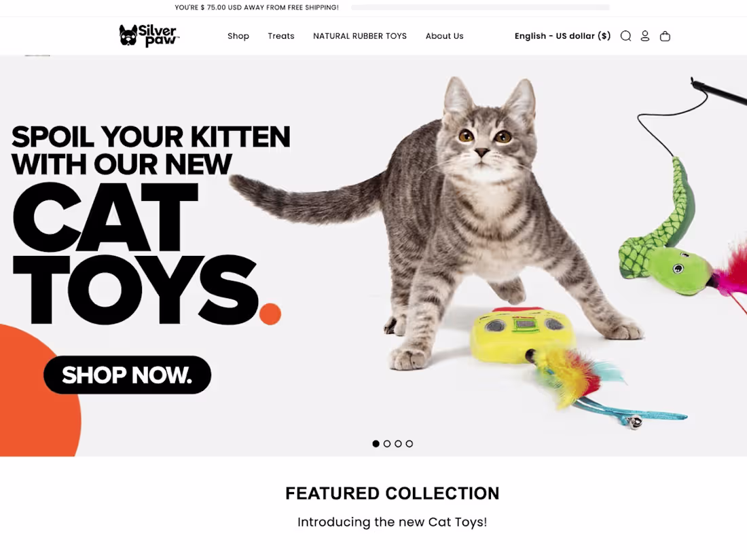This screenshot has width=747, height=560.
Task: Click the SHOP NOW. button
Action: [127, 375]
